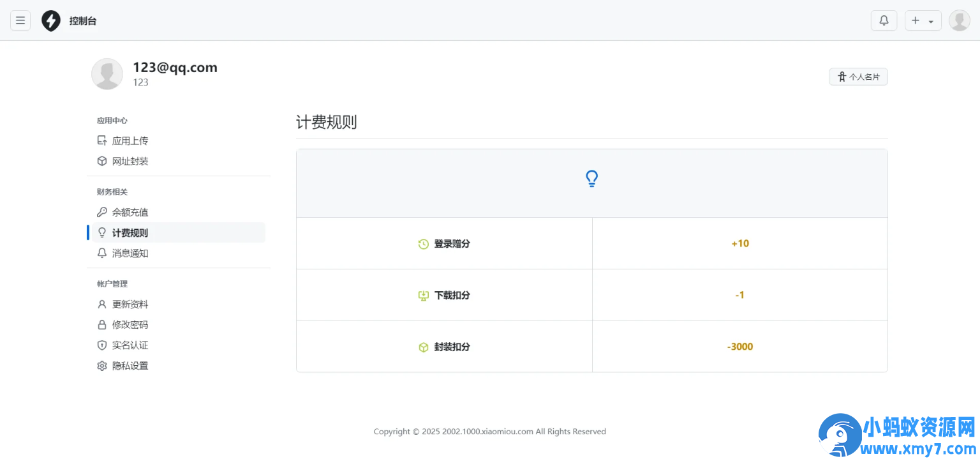
Task: Click the shield icon beside 实名认证
Action: pos(102,345)
